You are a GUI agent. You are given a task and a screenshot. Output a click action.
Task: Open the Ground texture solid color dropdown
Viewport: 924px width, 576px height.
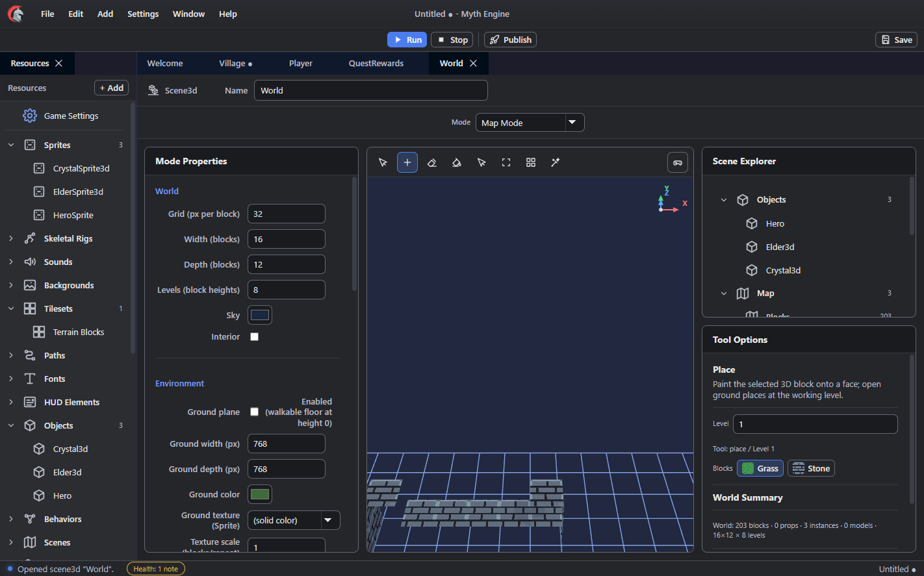(294, 520)
